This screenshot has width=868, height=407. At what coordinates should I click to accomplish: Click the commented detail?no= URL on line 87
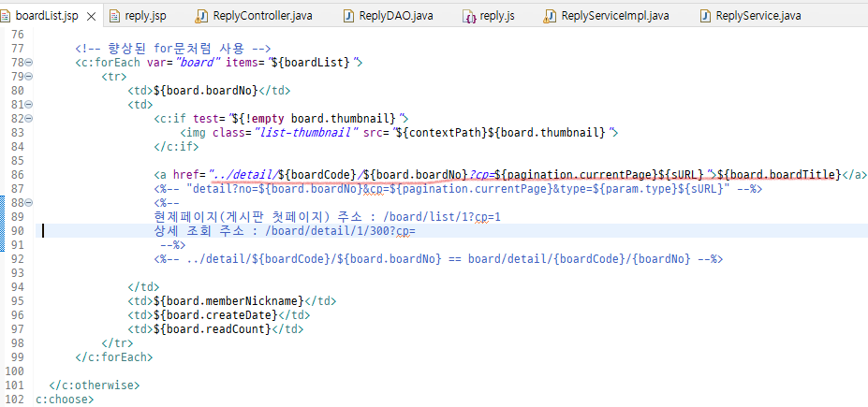tap(458, 189)
